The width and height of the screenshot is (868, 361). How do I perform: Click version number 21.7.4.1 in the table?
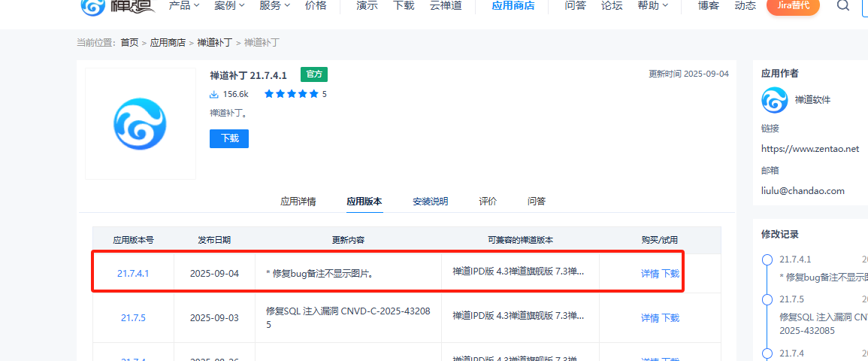134,273
